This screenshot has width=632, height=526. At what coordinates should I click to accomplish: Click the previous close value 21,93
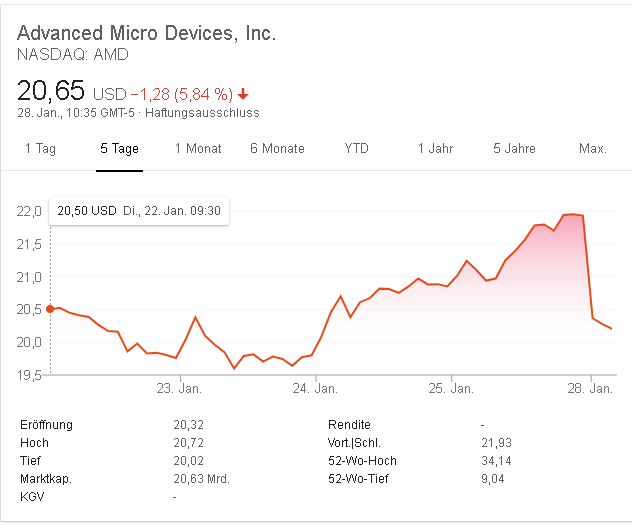point(497,443)
